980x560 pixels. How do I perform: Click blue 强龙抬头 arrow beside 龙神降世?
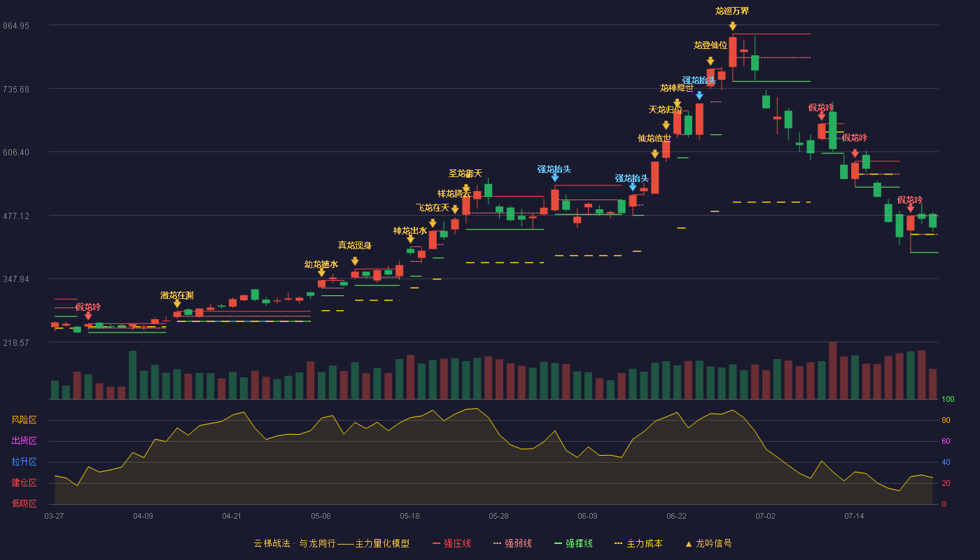point(699,96)
